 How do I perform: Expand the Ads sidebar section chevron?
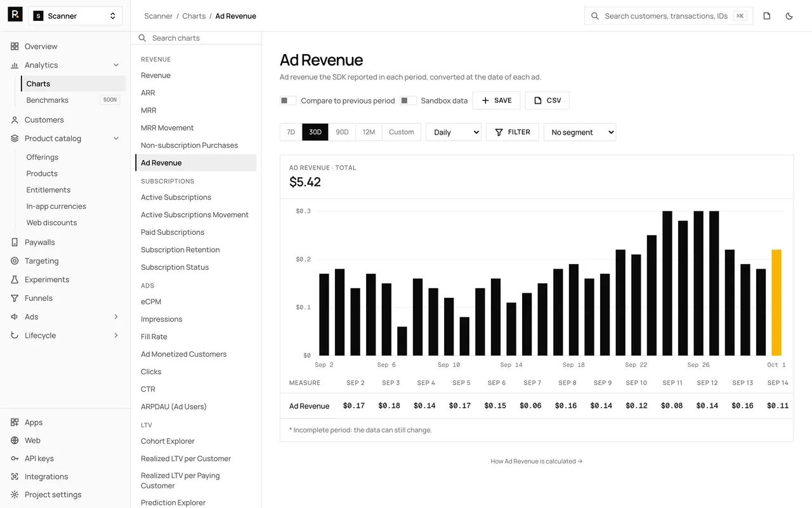pyautogui.click(x=116, y=317)
